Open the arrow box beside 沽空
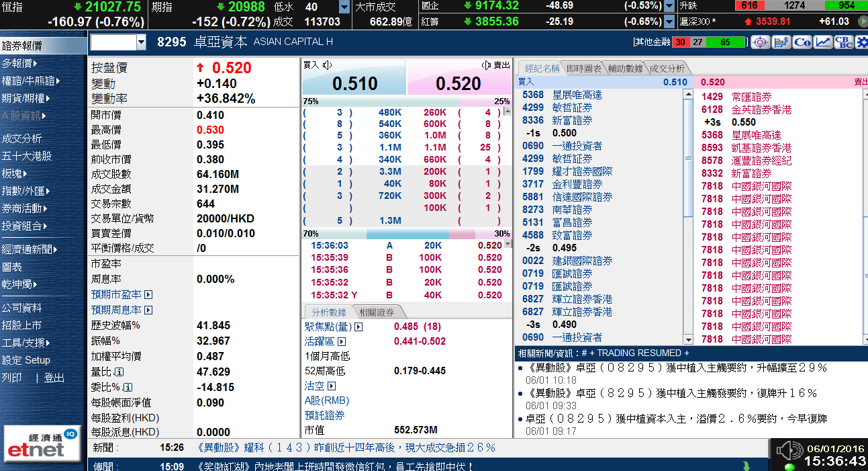Screen dimensions: 868x471 click(x=331, y=386)
